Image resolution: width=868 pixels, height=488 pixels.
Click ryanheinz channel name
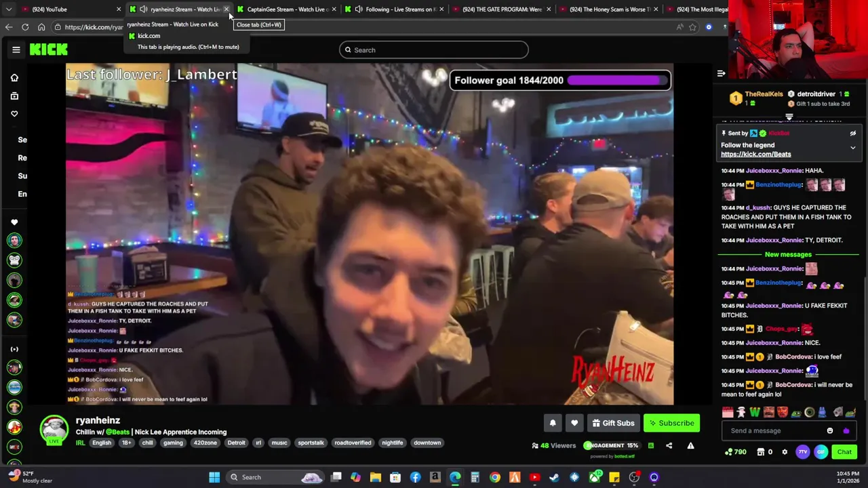coord(98,420)
